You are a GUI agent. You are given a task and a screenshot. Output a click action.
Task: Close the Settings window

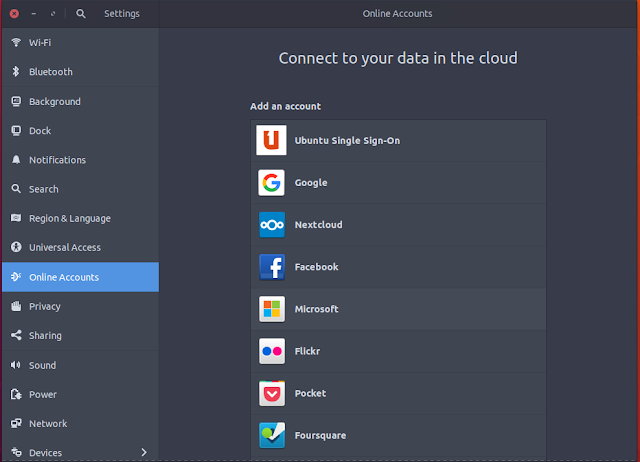(14, 13)
